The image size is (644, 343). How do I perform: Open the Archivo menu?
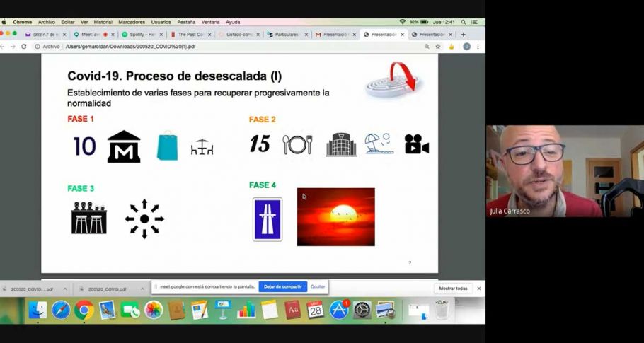point(47,22)
